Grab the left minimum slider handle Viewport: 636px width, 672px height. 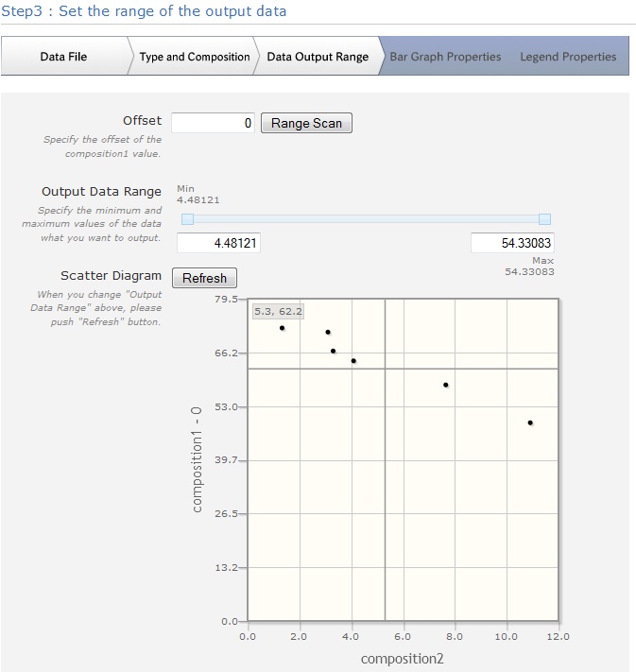(x=187, y=219)
